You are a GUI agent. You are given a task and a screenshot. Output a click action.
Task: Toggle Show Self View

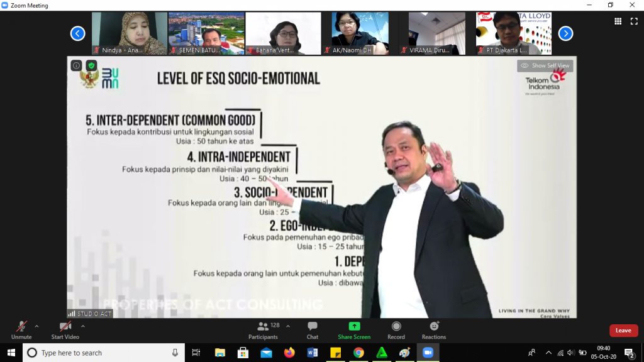[x=545, y=65]
